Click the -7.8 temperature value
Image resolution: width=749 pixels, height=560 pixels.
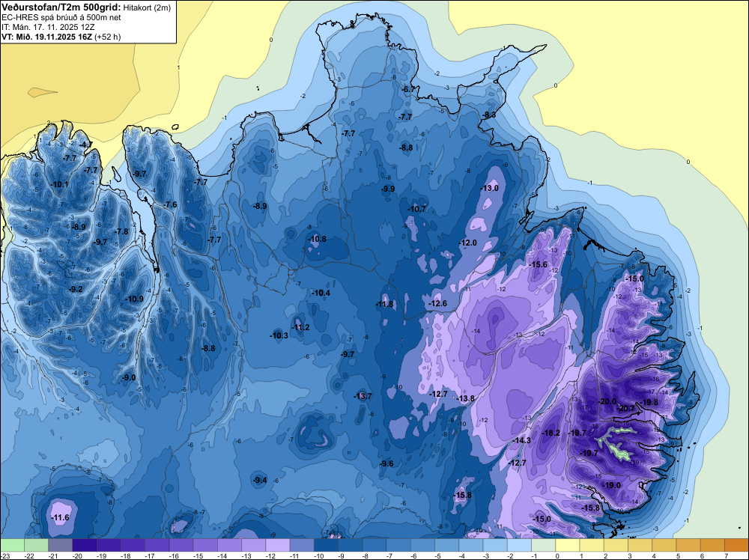click(121, 231)
